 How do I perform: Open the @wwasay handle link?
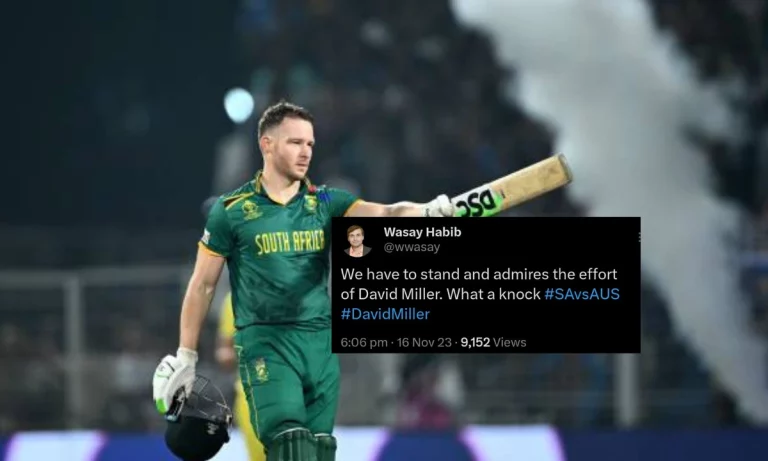411,247
